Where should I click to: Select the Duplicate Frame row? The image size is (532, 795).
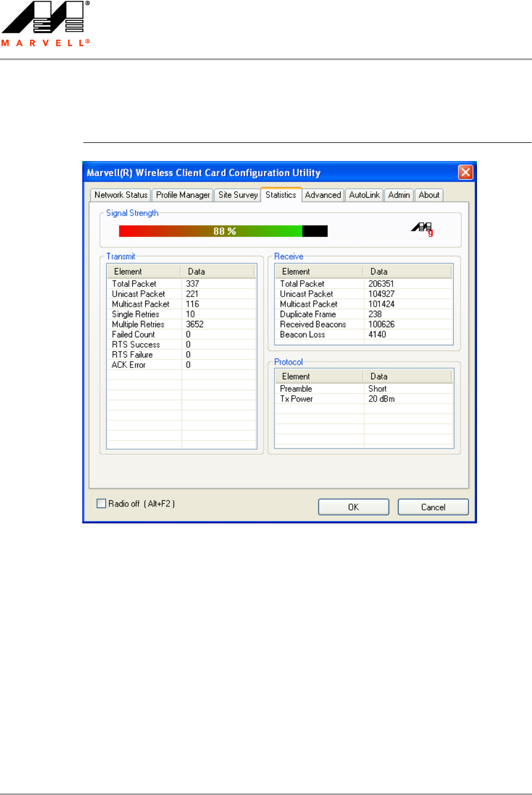click(364, 314)
